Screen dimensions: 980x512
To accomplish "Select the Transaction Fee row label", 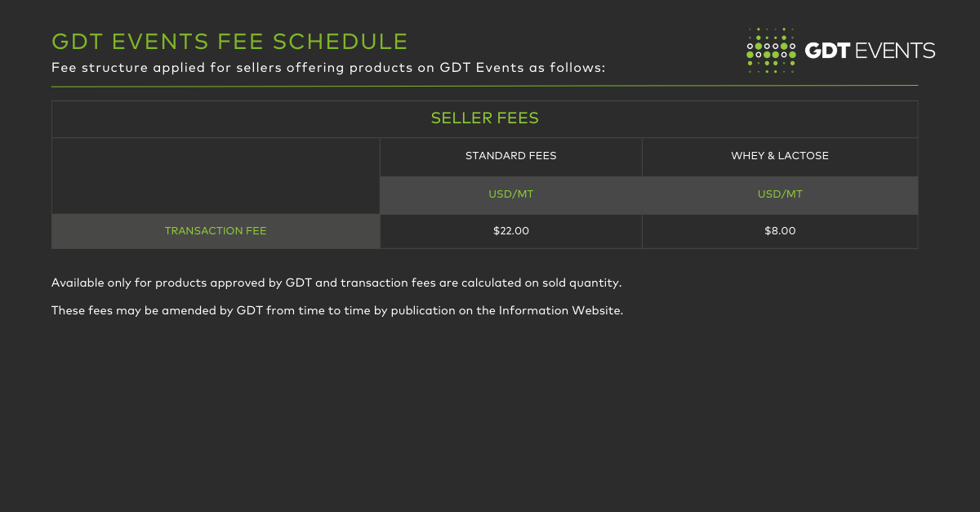I will [x=216, y=231].
